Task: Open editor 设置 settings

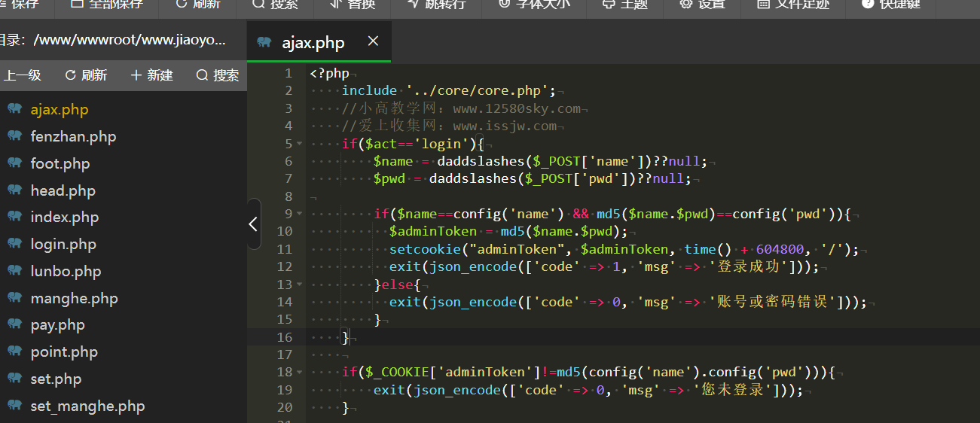Action: coord(703,5)
